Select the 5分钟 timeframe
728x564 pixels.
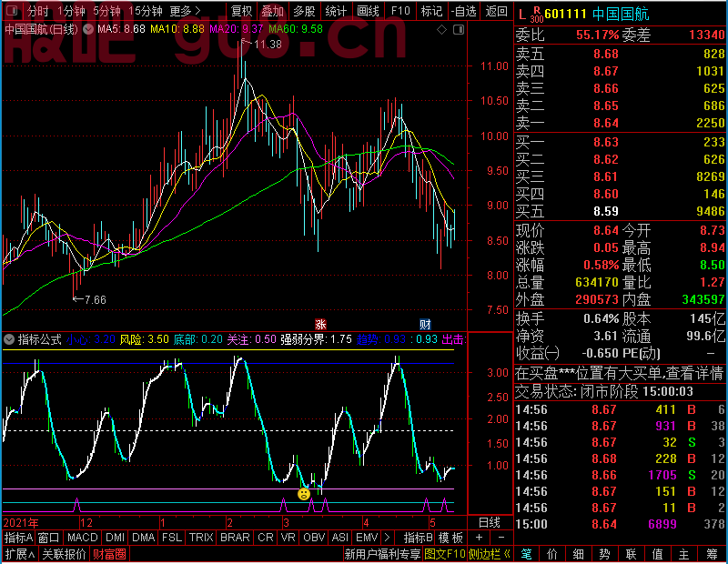(x=106, y=11)
